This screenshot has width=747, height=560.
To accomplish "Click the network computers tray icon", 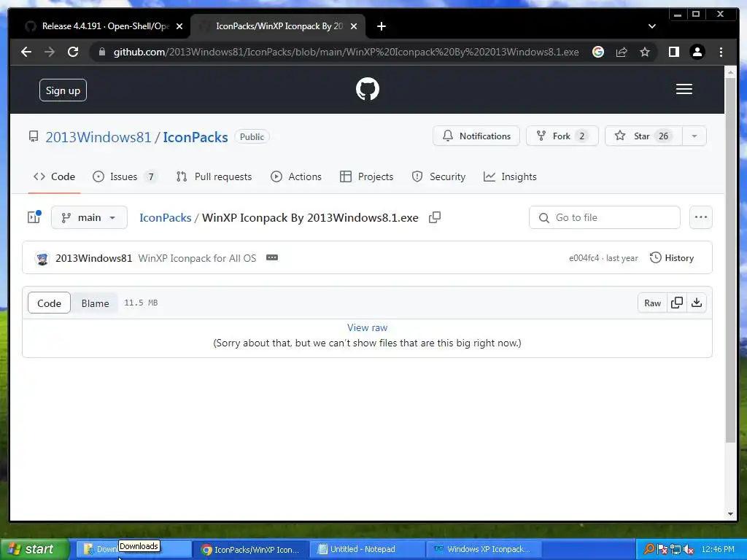I will pos(675,550).
